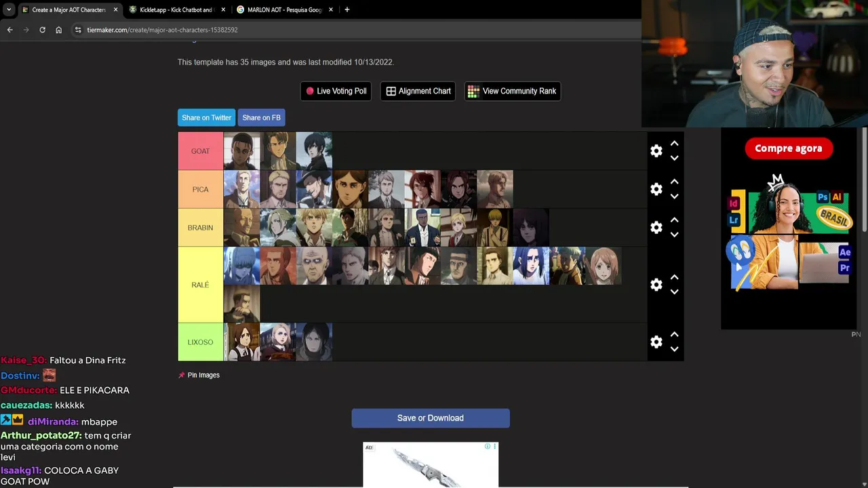Move RALÉ tier row up

674,277
